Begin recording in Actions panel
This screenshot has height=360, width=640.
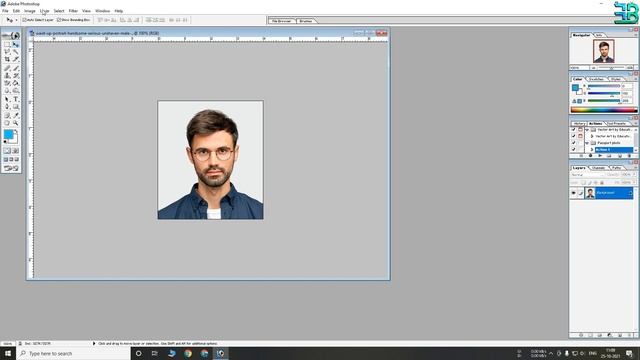(590, 156)
